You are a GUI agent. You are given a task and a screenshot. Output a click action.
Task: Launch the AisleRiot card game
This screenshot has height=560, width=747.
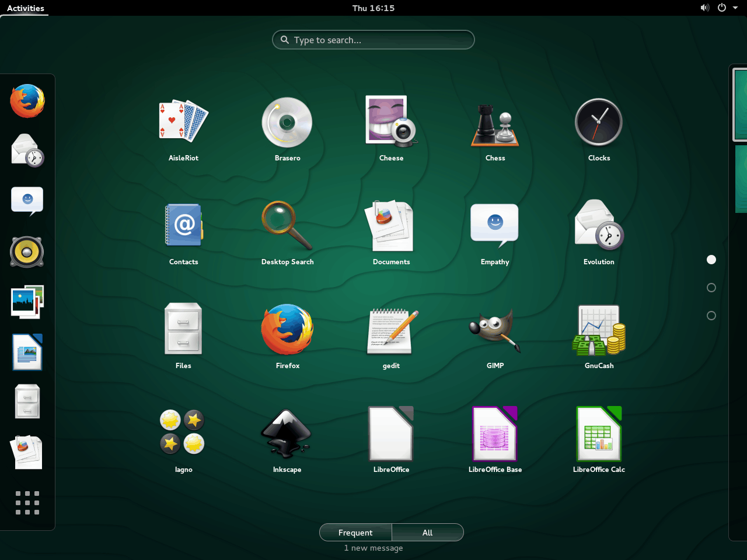183,121
